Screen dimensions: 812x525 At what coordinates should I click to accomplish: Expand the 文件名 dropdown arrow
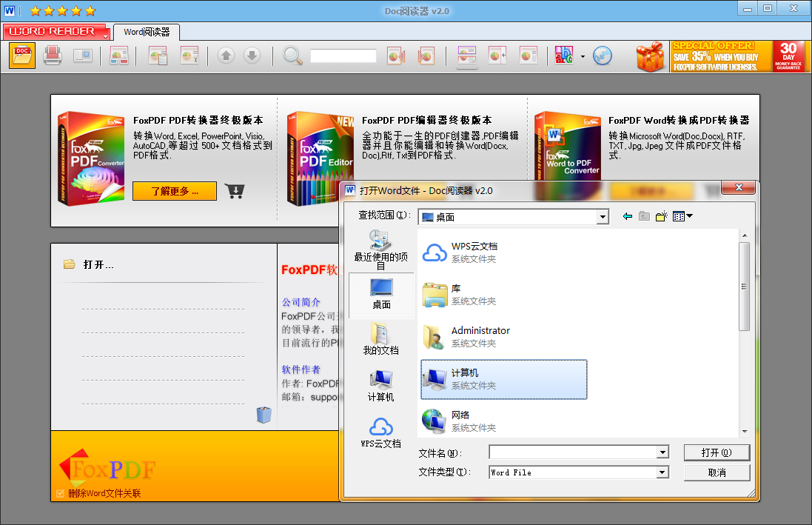point(663,452)
